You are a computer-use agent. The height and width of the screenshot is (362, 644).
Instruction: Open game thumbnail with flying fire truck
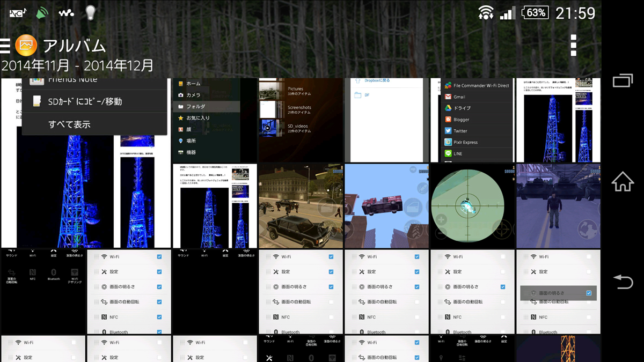[386, 206]
